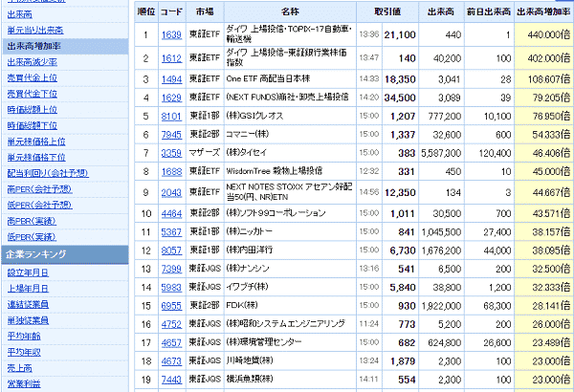The height and width of the screenshot is (392, 574).
Task: Open stock code 1612 link
Action: tap(171, 58)
